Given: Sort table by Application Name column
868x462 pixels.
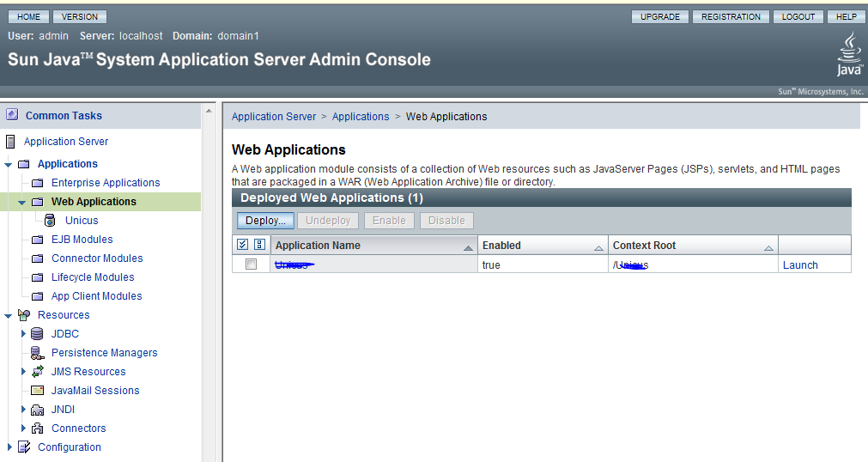Looking at the screenshot, I should (x=468, y=247).
